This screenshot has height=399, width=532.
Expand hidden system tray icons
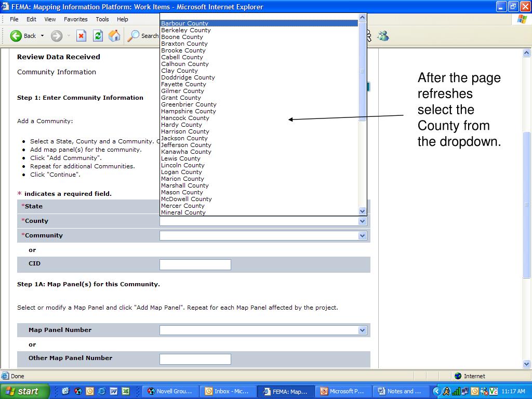tap(436, 392)
